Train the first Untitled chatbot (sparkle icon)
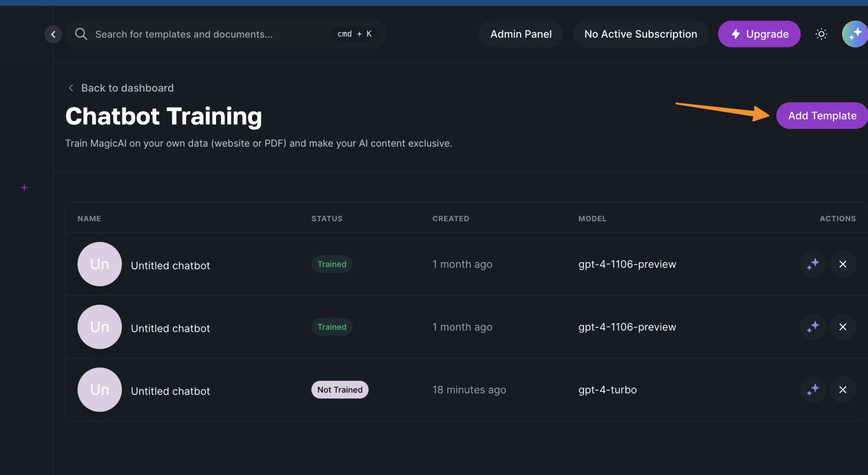The image size is (868, 475). click(x=813, y=264)
